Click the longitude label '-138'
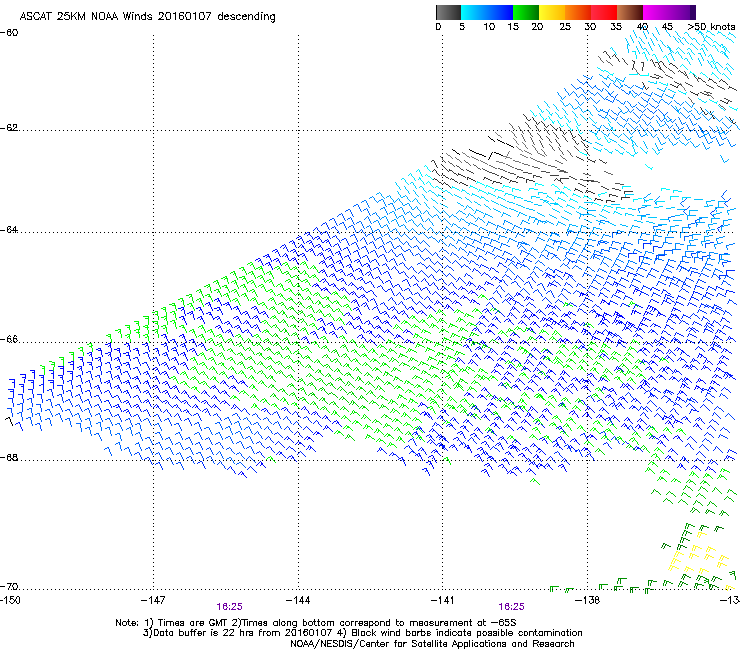740x650 pixels. [588, 600]
